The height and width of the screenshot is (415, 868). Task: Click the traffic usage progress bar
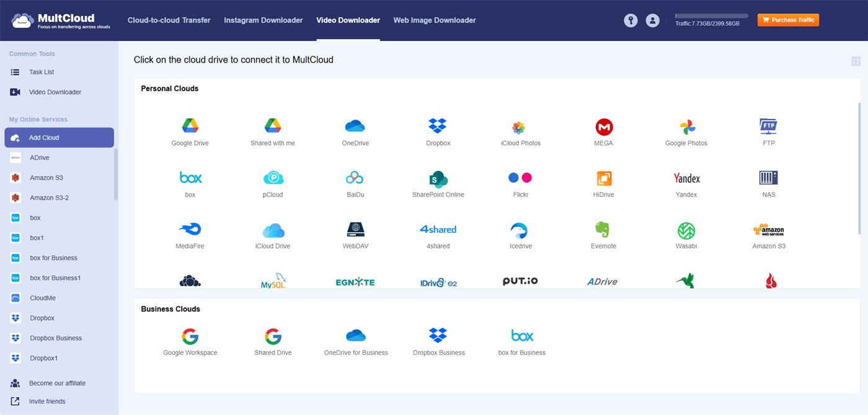711,15
